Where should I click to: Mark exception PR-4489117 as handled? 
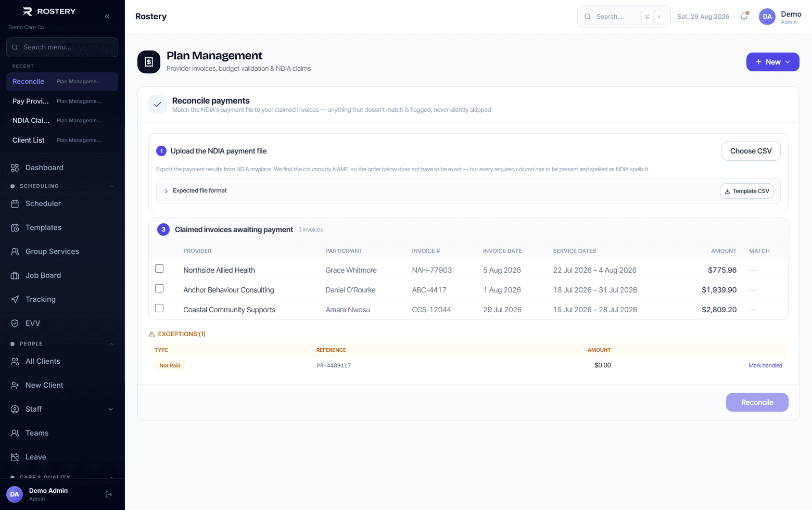click(765, 365)
